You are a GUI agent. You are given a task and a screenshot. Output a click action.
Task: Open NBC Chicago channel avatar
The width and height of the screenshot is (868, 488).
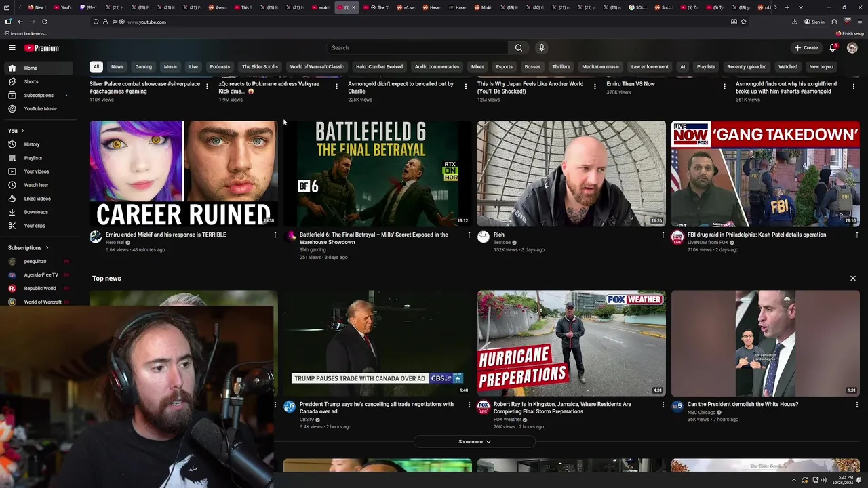(x=677, y=407)
